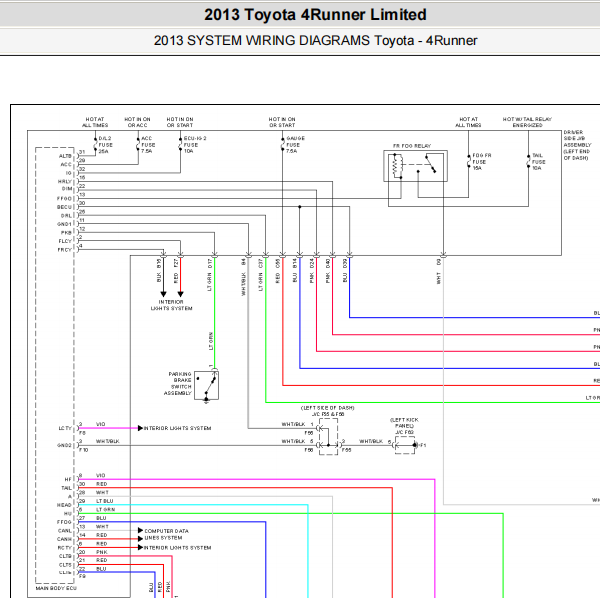Image resolution: width=600 pixels, height=598 pixels.
Task: Select the HRLY pin label
Action: (x=65, y=182)
